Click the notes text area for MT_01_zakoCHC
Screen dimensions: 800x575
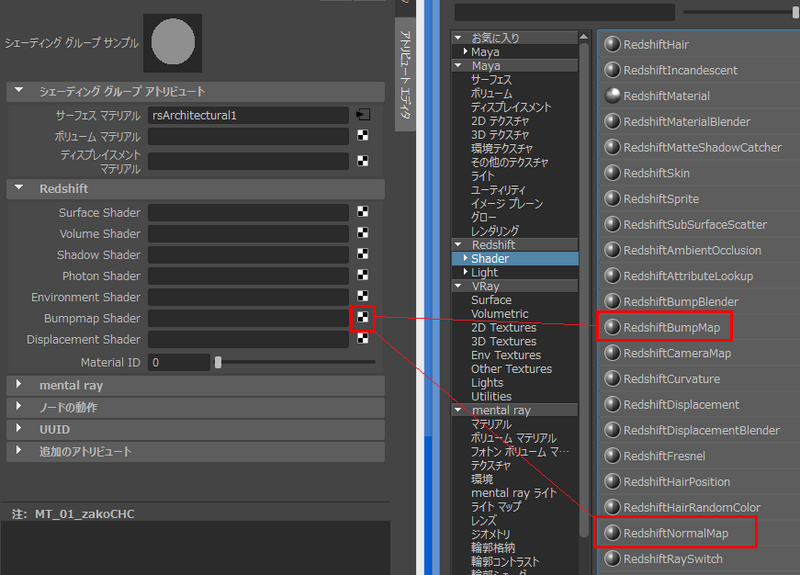point(195,548)
